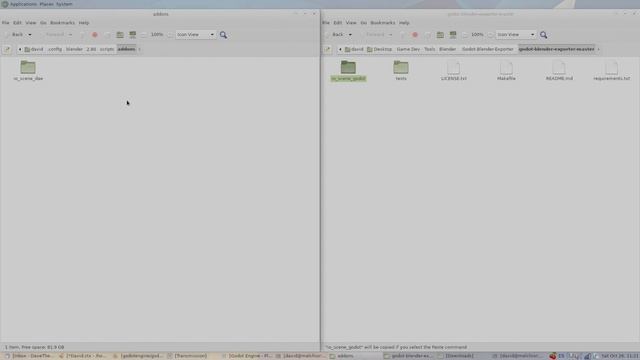Go to Game Dev in right breadcrumb
The image size is (640, 360).
point(408,49)
